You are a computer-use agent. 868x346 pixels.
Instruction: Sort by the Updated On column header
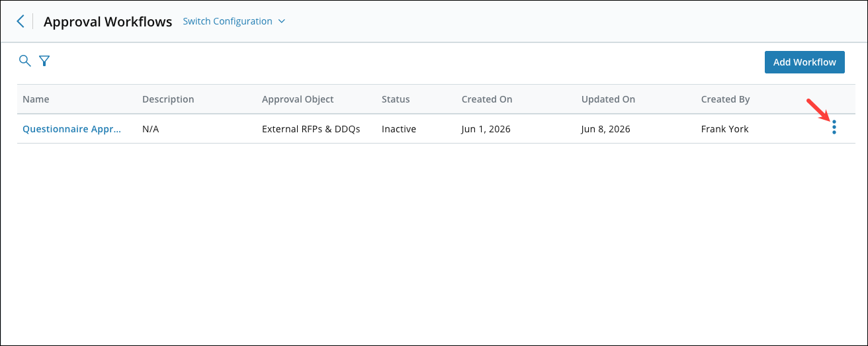pos(608,99)
